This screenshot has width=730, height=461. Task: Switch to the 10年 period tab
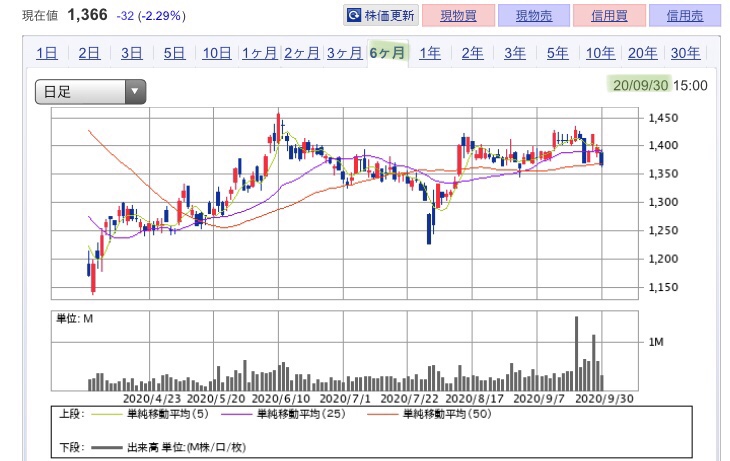(600, 54)
